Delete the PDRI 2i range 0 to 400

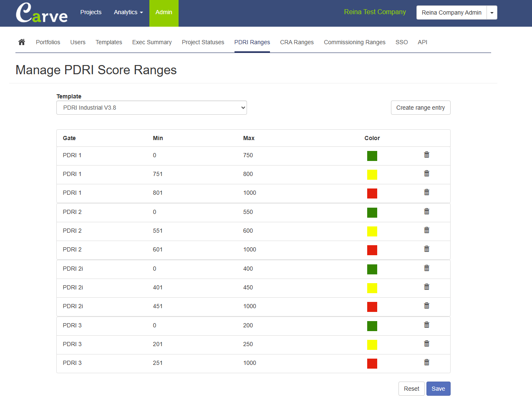tap(426, 268)
